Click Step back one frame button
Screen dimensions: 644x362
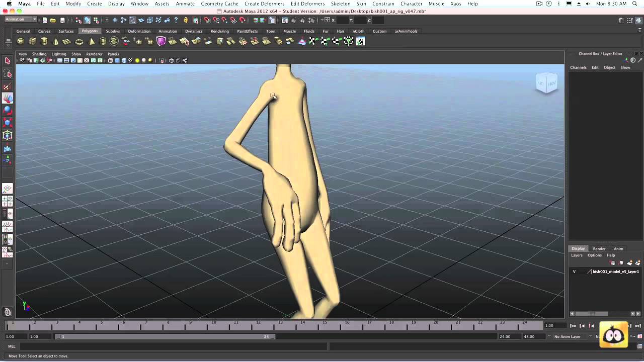pos(582,326)
